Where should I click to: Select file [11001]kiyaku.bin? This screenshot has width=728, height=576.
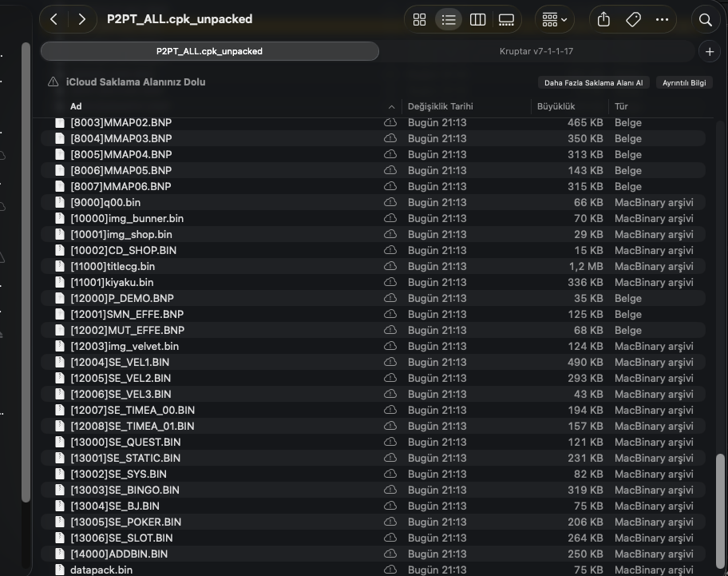click(374, 282)
